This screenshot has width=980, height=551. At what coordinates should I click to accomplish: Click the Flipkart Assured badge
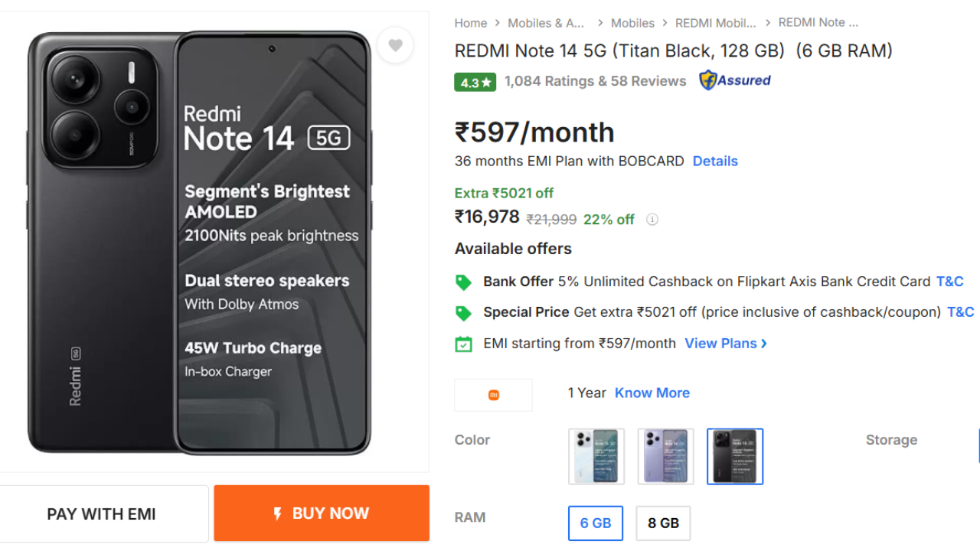click(x=733, y=80)
